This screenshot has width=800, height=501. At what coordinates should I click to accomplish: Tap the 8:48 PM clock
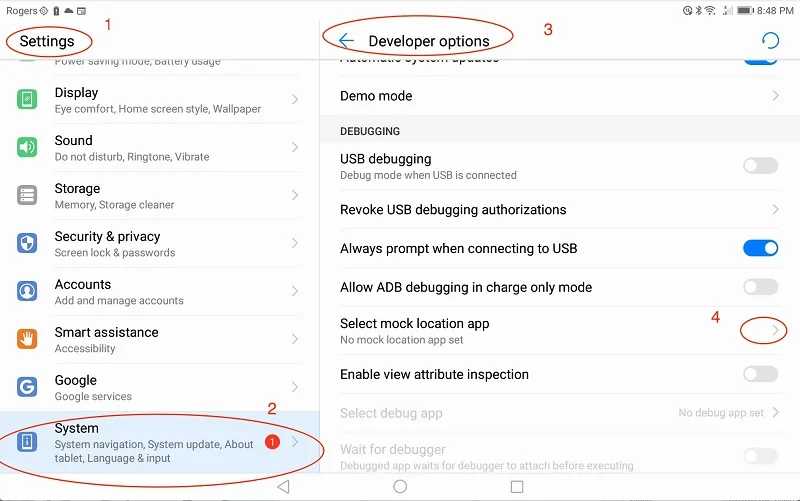[775, 10]
